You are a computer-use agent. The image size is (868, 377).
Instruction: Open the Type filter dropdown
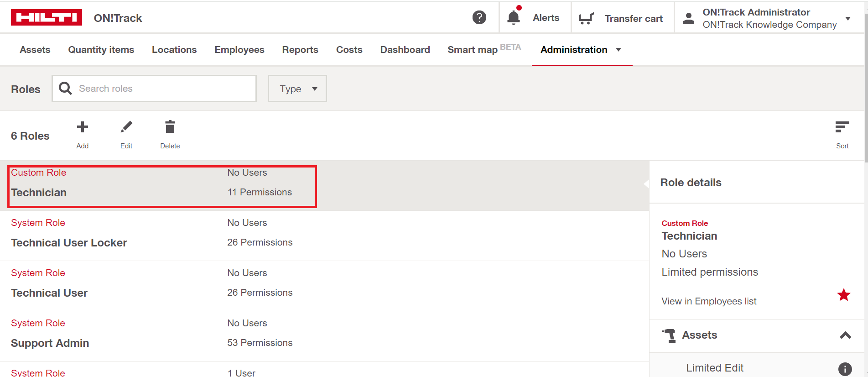(297, 89)
